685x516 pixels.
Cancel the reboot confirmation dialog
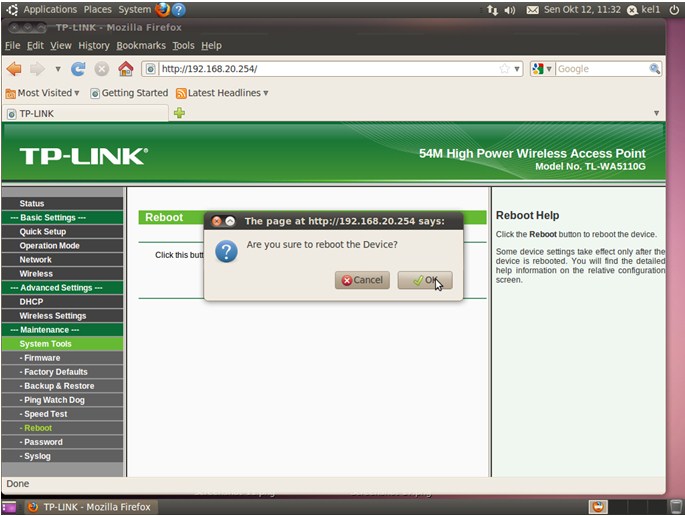coord(362,280)
